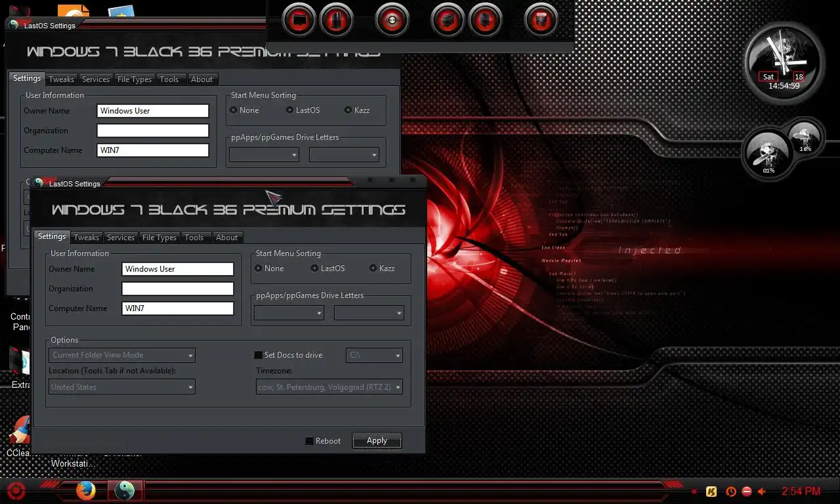Select LastOS sorting in the front window

315,268
